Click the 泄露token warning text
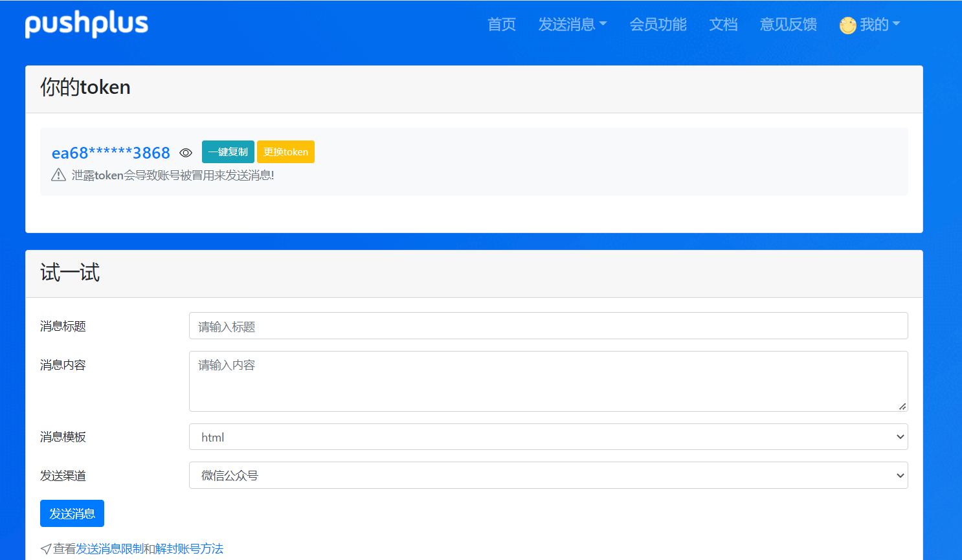The image size is (962, 560). tap(173, 175)
